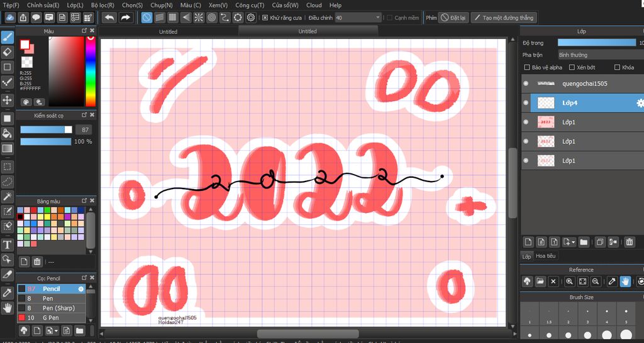The image size is (644, 343).
Task: Toggle visibility of the bottom Lớp1 layer
Action: [x=526, y=161]
